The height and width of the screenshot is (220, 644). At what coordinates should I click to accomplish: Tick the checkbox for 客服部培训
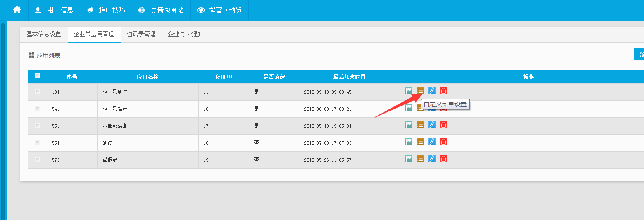pyautogui.click(x=37, y=126)
